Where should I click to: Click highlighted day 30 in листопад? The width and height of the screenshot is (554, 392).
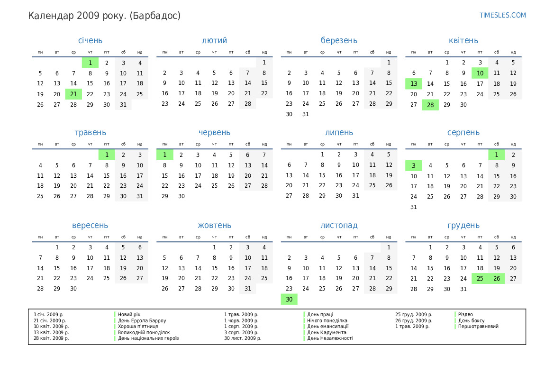[x=289, y=300]
